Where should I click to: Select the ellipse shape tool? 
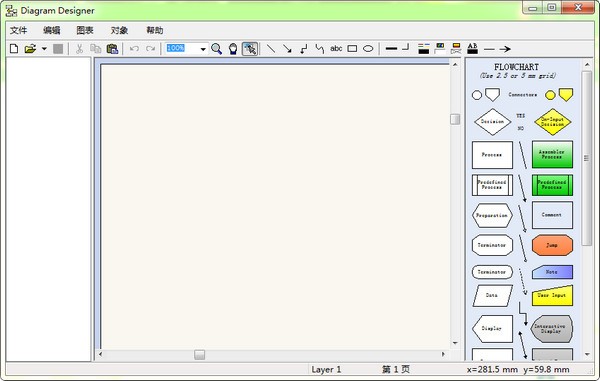(x=368, y=49)
